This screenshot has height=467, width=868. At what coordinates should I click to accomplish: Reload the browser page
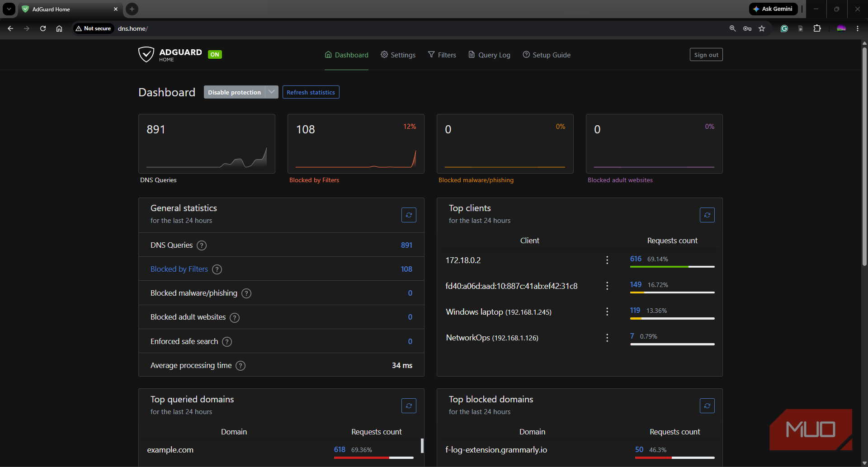tap(43, 28)
